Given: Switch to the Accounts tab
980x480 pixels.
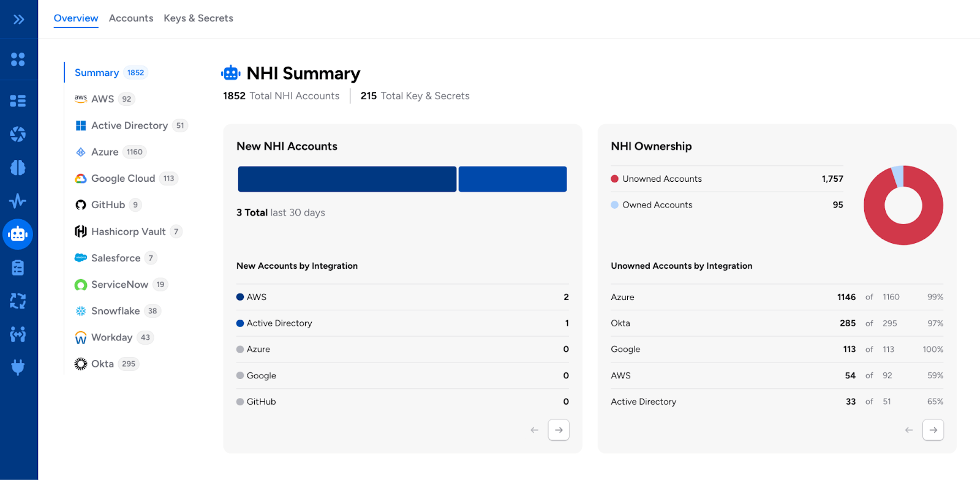Looking at the screenshot, I should point(131,18).
